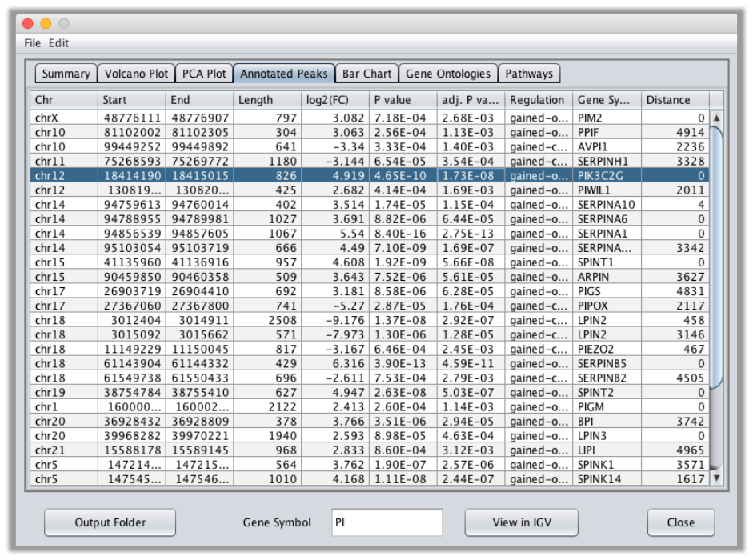753x560 pixels.
Task: Switch to the Summary tab
Action: (66, 74)
